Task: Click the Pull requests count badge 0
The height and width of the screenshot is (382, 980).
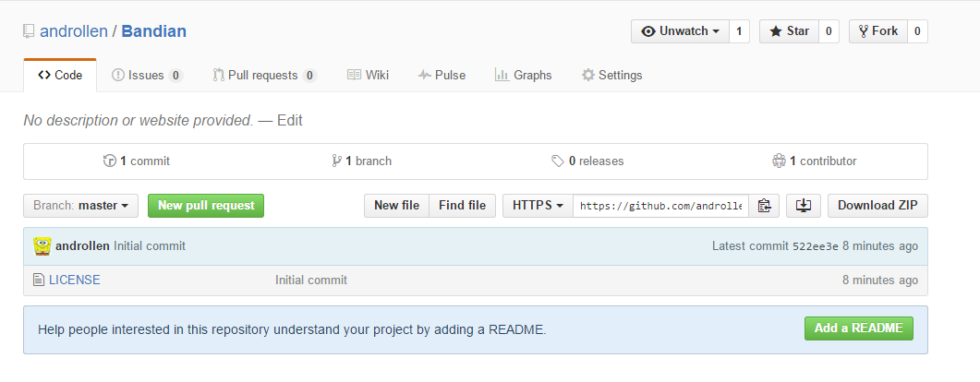Action: coord(309,77)
